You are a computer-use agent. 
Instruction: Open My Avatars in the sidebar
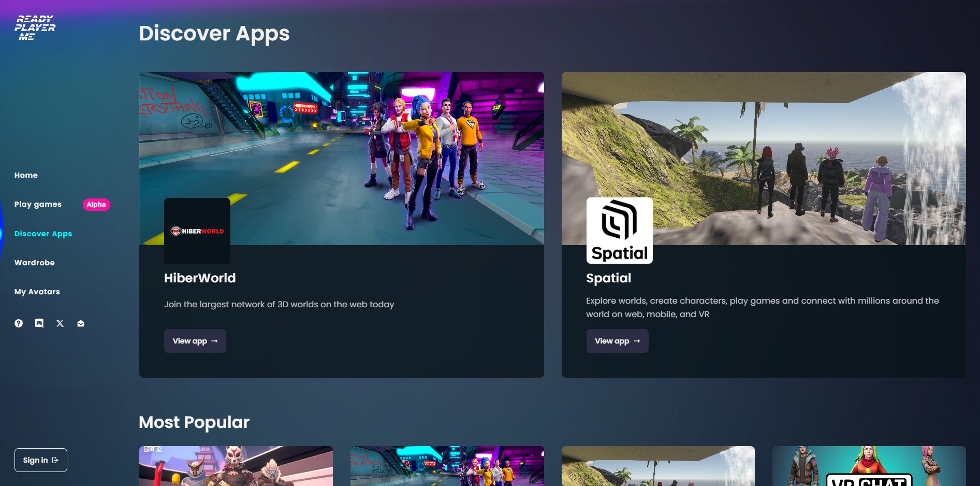pyautogui.click(x=37, y=292)
